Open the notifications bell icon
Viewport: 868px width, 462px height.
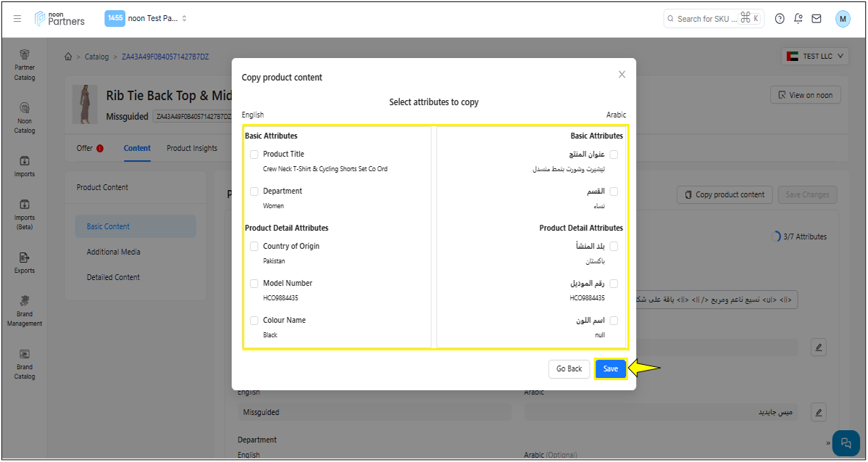click(x=798, y=19)
